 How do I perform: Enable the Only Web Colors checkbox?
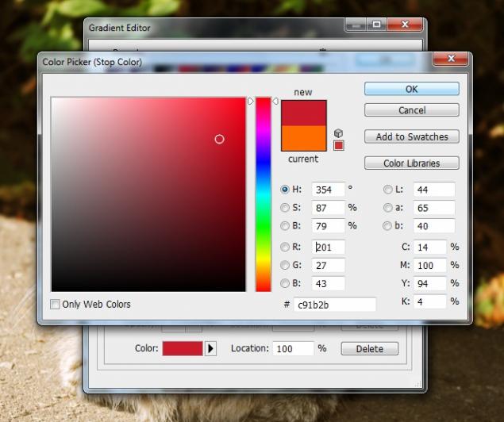click(56, 304)
